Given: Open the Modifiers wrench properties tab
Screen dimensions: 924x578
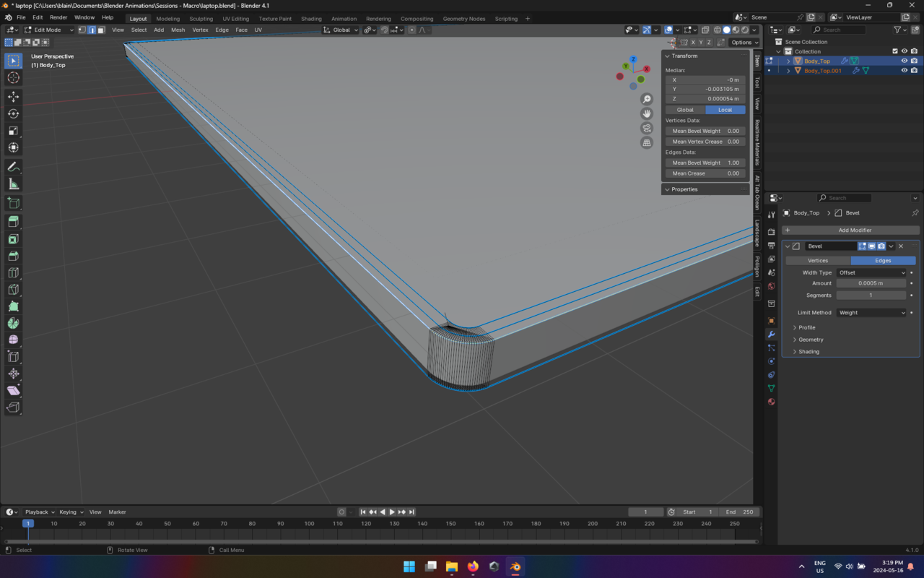Looking at the screenshot, I should [771, 335].
